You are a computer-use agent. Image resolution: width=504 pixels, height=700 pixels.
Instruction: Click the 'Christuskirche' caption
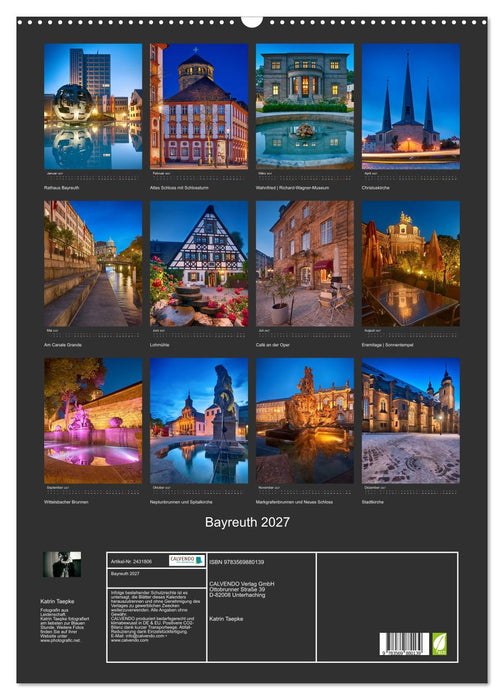pyautogui.click(x=375, y=188)
